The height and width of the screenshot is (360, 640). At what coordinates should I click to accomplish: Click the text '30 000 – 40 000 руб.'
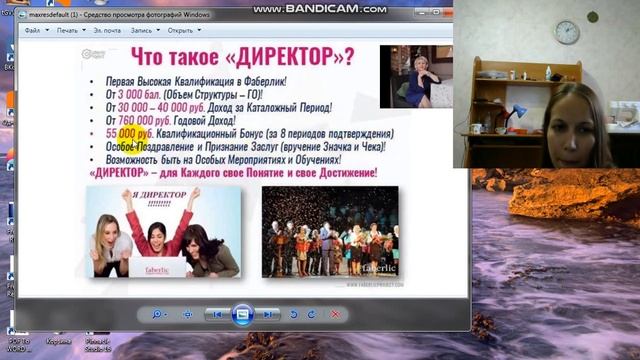[161, 108]
